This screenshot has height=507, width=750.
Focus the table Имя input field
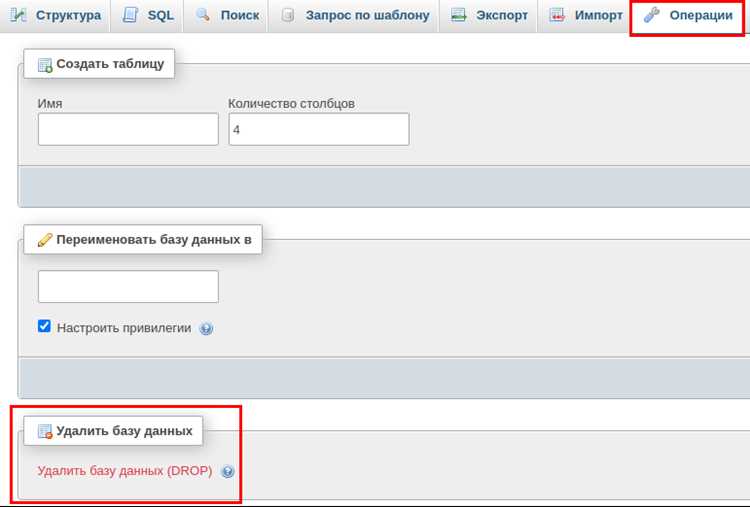tap(128, 129)
